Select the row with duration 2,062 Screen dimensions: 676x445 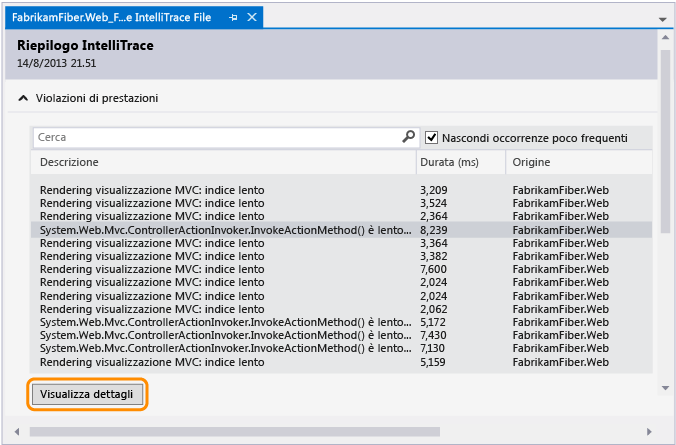(341, 309)
